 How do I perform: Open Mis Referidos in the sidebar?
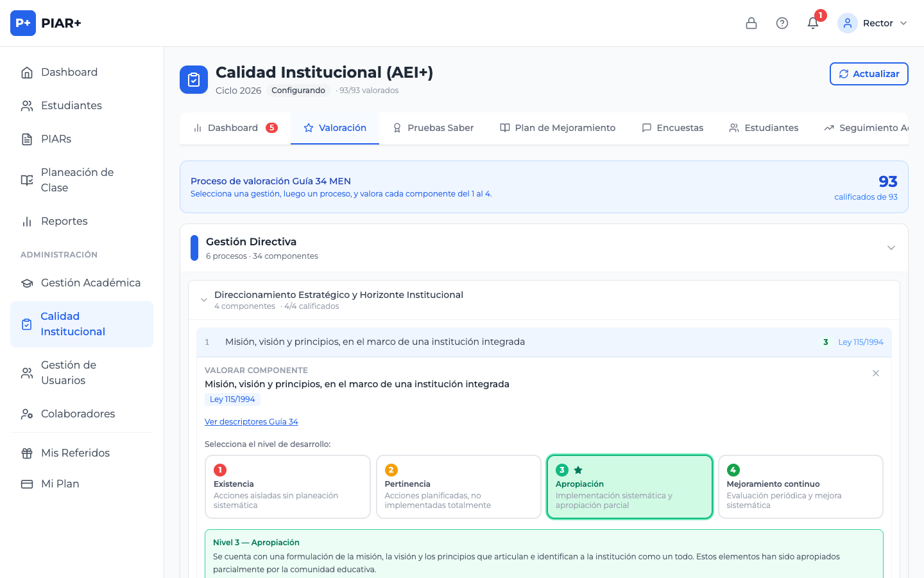click(82, 453)
